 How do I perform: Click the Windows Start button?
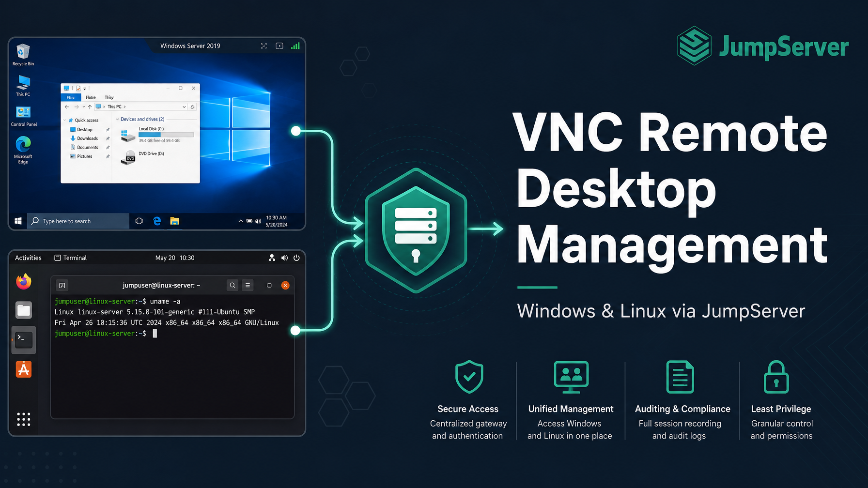(x=18, y=221)
